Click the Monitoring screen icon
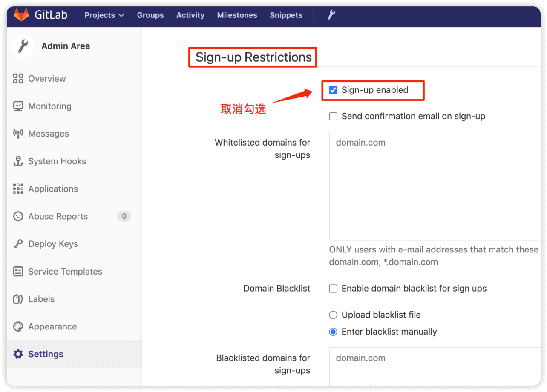The width and height of the screenshot is (547, 392). coord(18,106)
